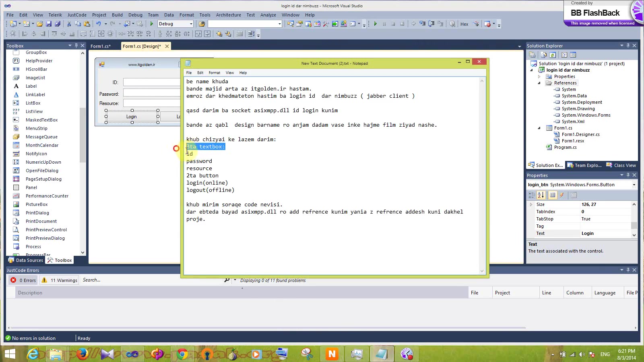Click the Text property value Login
644x362 pixels.
(605, 233)
